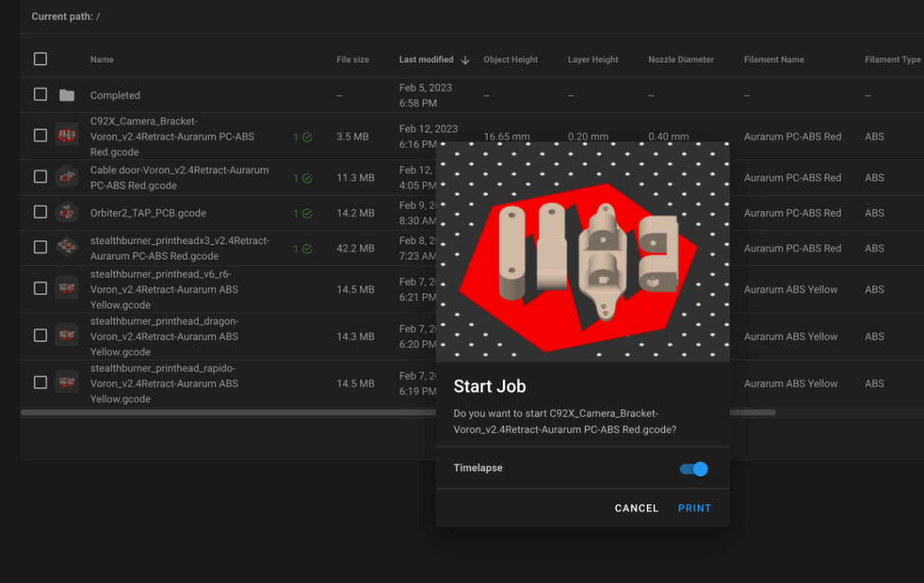The width and height of the screenshot is (924, 583).
Task: Click 11.3 MB file size cell
Action: [356, 178]
